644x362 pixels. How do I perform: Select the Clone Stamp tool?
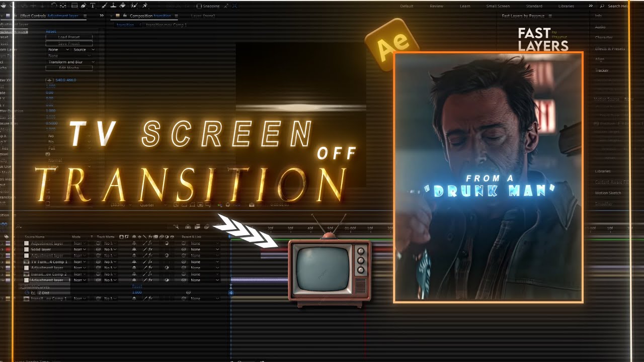113,6
